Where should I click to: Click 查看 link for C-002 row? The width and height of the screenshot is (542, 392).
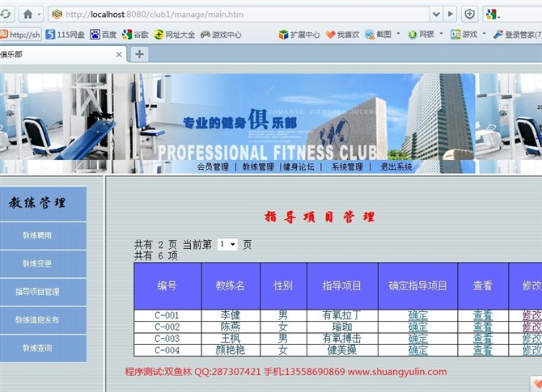tap(483, 327)
